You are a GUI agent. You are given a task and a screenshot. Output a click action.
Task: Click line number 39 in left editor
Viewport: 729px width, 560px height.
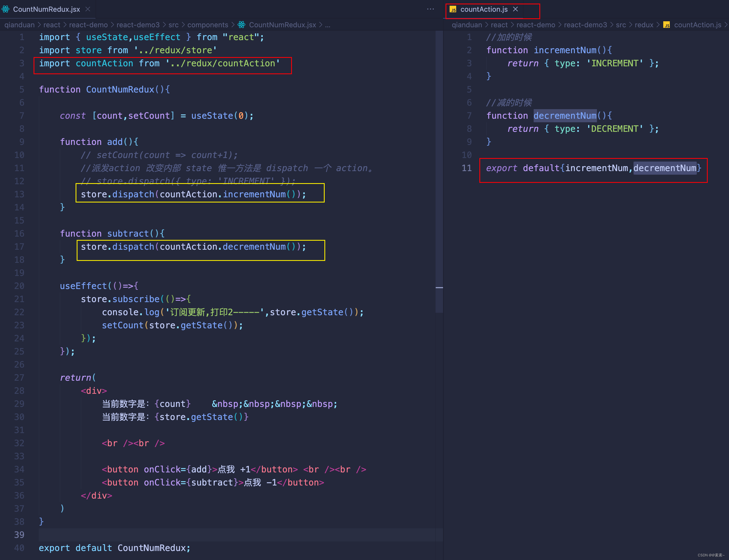click(x=19, y=535)
